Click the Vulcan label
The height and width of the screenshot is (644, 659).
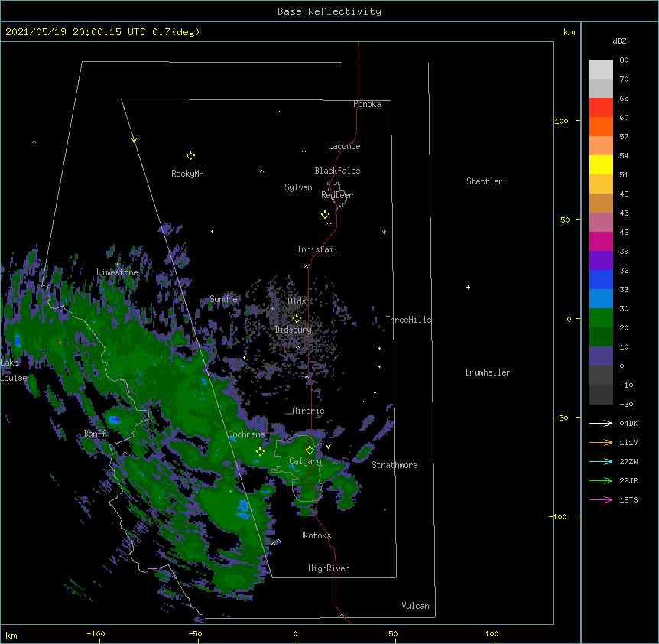(415, 606)
